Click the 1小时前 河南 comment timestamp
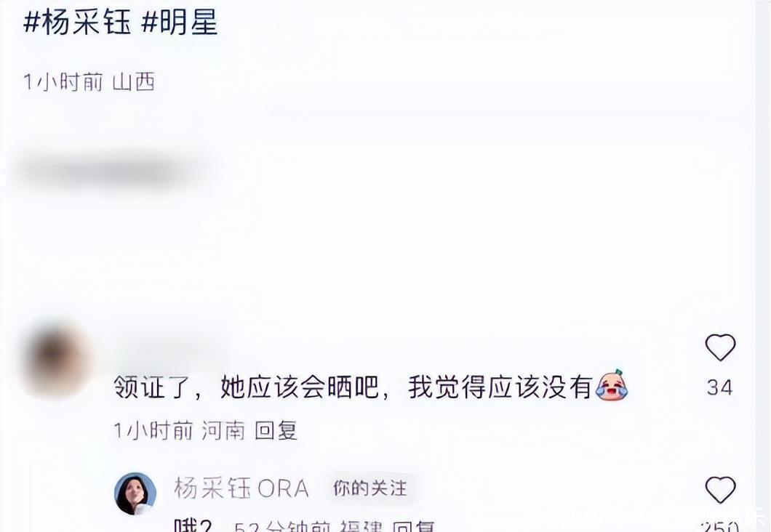This screenshot has width=771, height=532. pos(179,431)
